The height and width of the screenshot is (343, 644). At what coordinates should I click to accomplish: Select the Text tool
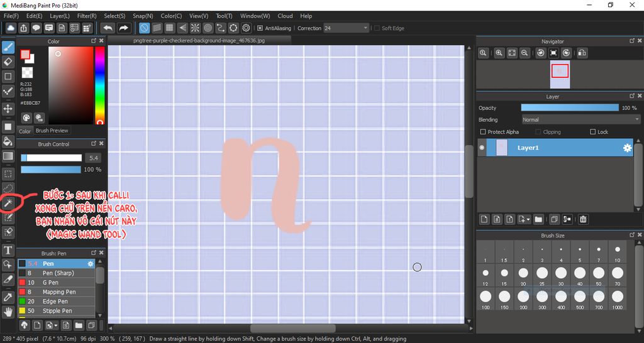[8, 250]
